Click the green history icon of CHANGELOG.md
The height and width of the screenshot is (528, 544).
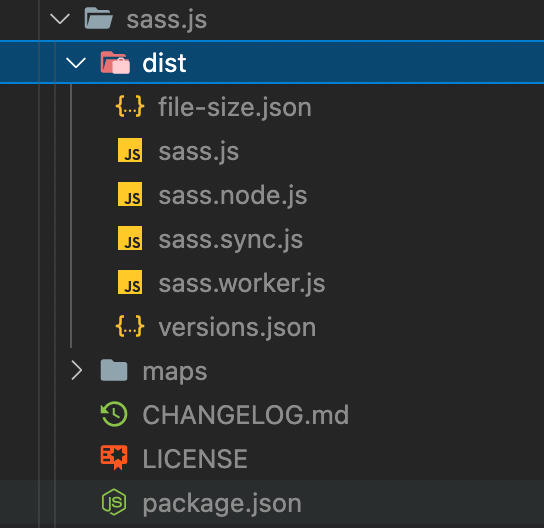tap(114, 414)
